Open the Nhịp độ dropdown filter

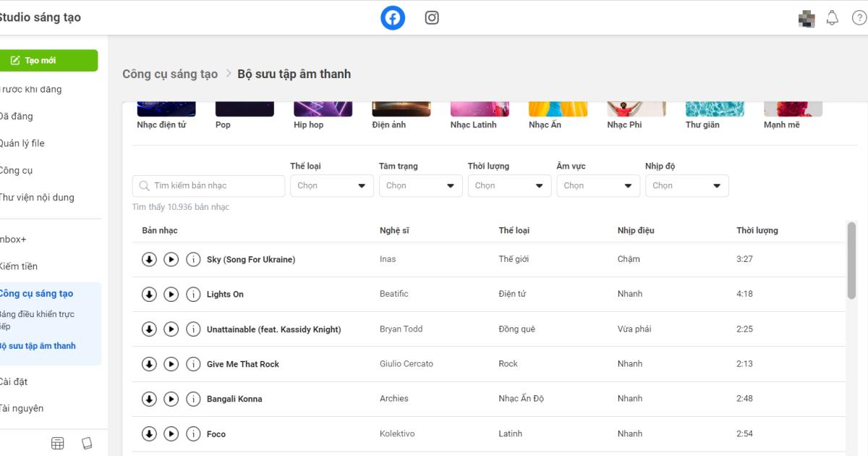[686, 186]
